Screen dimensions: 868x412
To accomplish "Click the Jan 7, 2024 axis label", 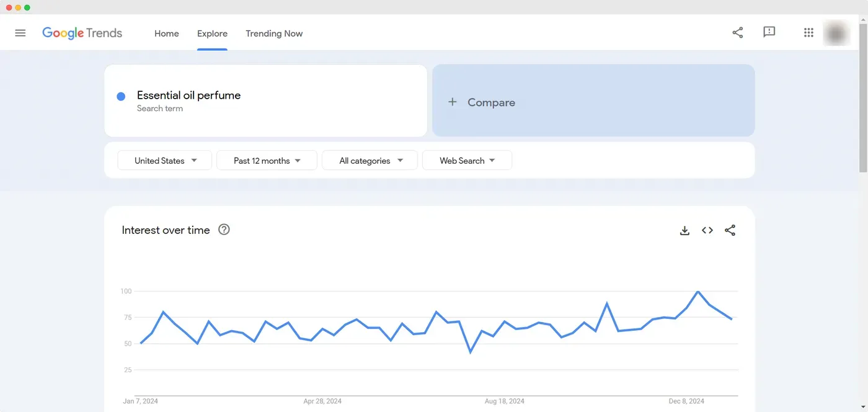I will click(141, 401).
